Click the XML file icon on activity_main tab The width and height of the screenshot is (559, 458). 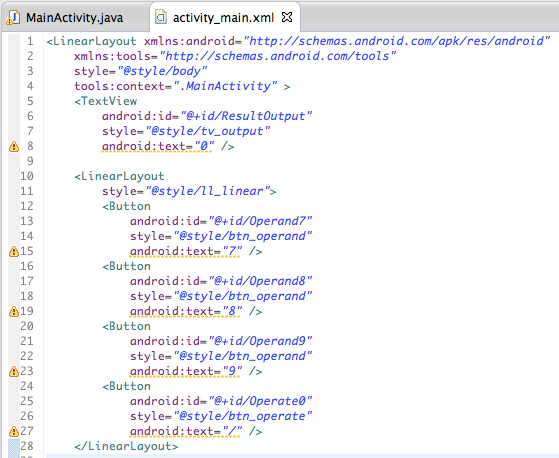click(x=161, y=17)
